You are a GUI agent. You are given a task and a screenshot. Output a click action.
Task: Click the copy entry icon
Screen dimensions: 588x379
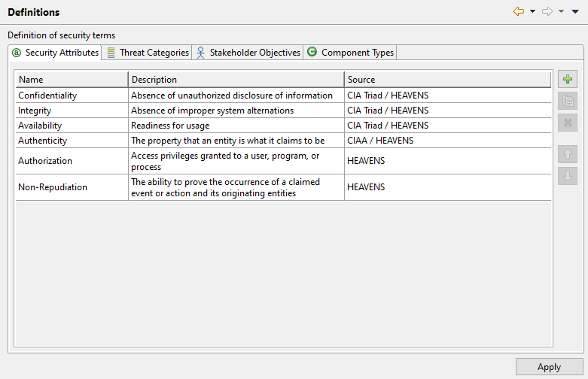[x=568, y=102]
